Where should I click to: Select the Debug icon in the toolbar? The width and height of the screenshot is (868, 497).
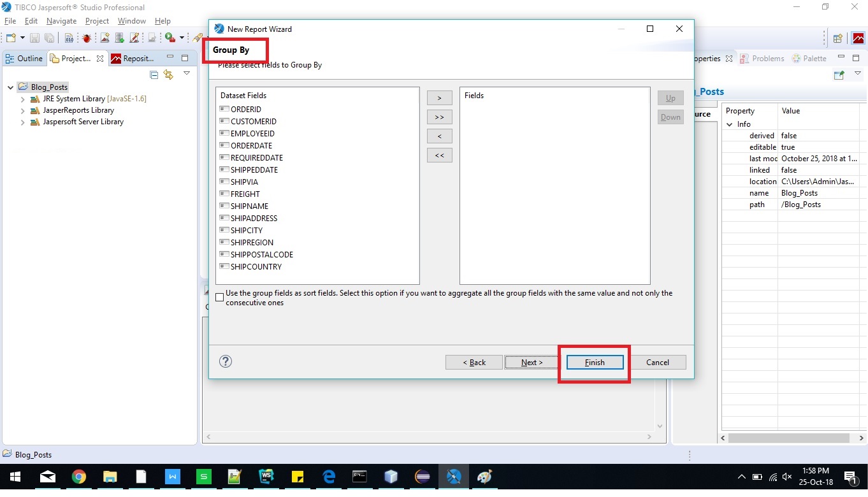(87, 38)
